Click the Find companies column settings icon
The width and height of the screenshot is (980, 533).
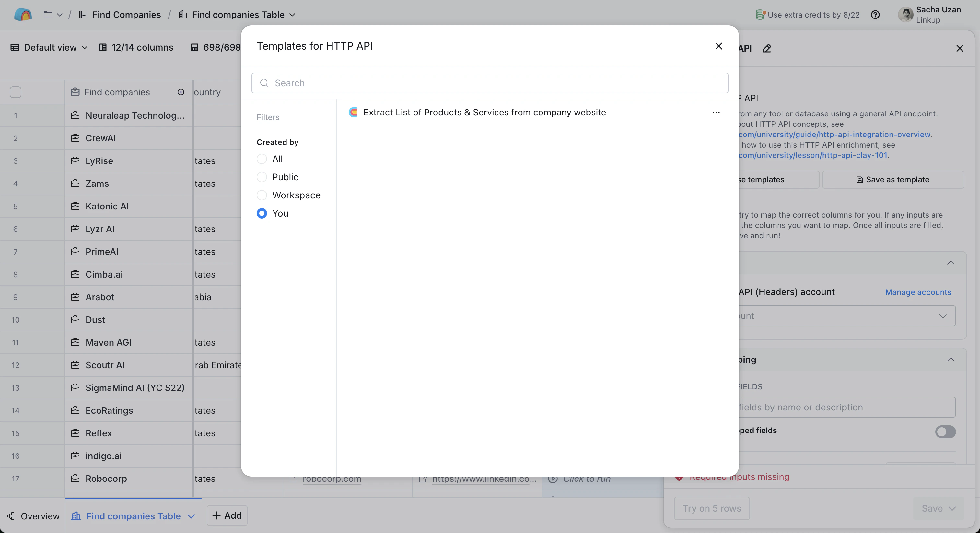[181, 92]
